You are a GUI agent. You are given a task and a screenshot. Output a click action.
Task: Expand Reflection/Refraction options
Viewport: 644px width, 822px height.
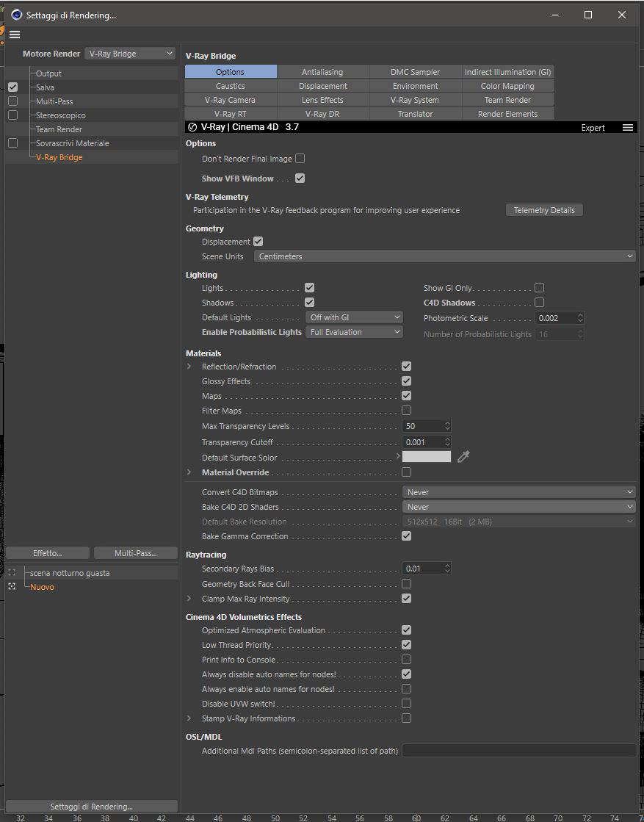point(189,366)
